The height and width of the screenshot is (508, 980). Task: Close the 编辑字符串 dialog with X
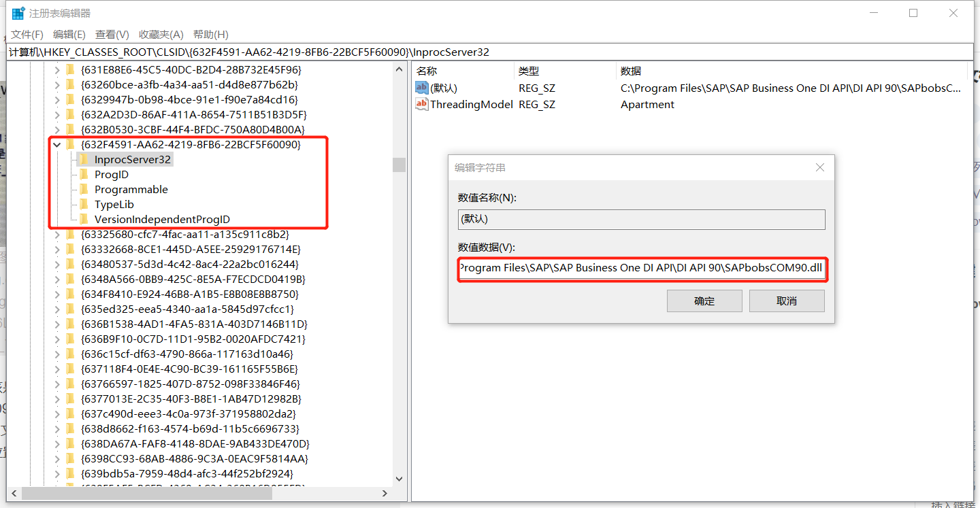coord(819,167)
